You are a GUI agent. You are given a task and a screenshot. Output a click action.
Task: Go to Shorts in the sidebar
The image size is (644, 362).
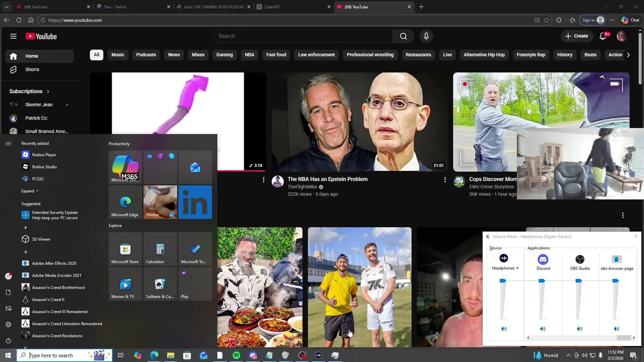32,69
